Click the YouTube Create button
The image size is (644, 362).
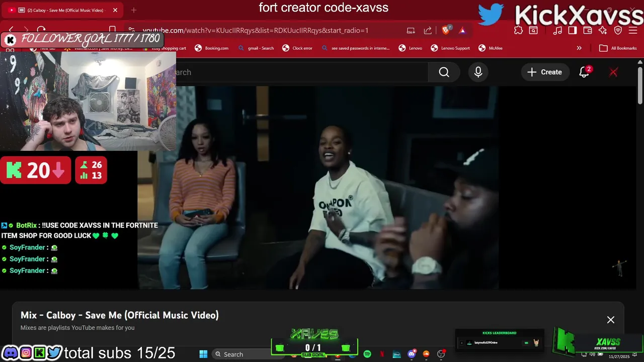[x=545, y=72]
